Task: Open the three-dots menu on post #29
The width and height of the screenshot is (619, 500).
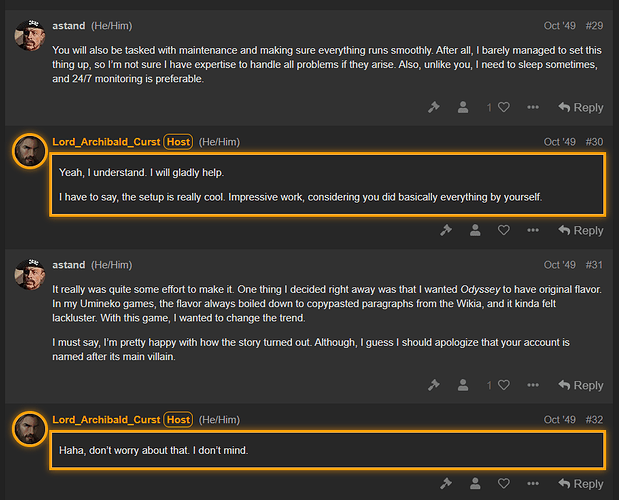Action: point(533,107)
